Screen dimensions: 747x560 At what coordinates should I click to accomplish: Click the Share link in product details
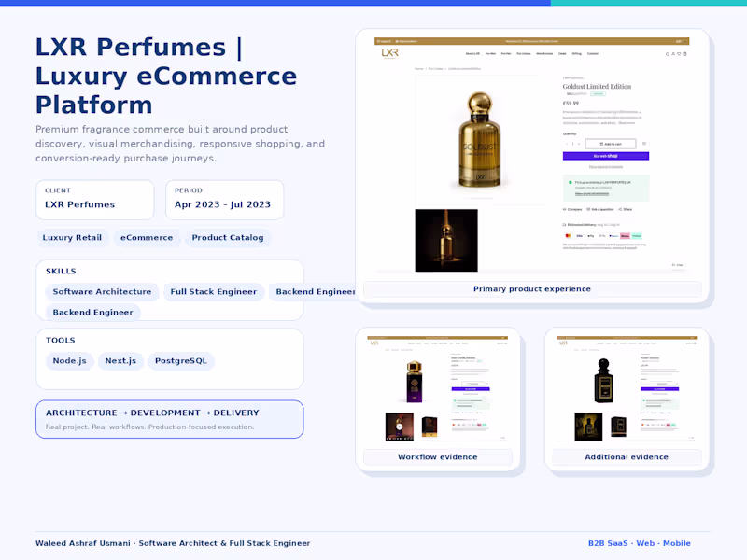[x=625, y=209]
